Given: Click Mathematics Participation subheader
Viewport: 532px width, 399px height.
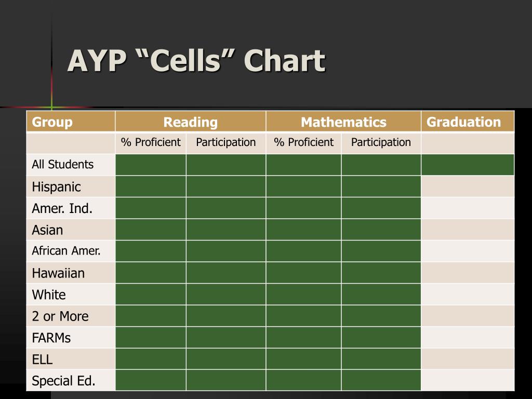Looking at the screenshot, I should coord(381,143).
